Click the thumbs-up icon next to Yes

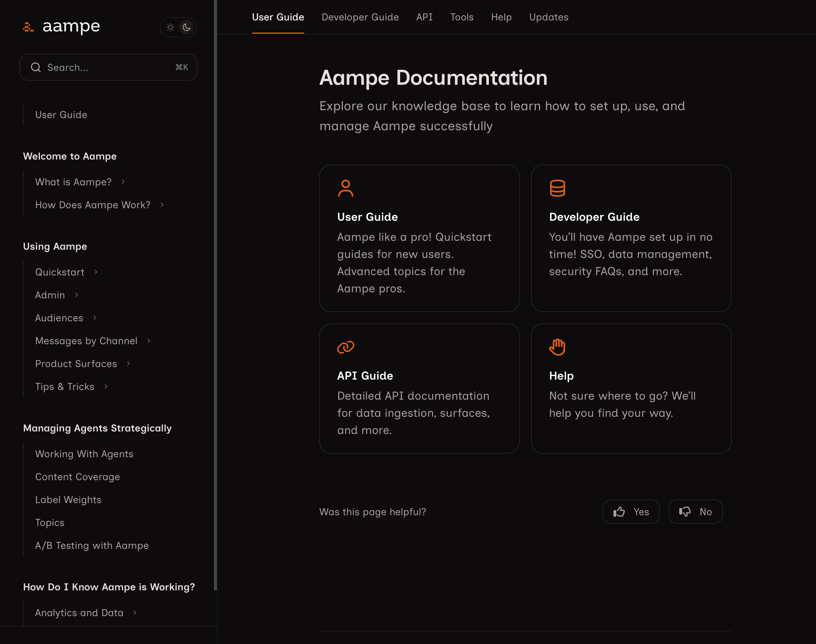[619, 512]
